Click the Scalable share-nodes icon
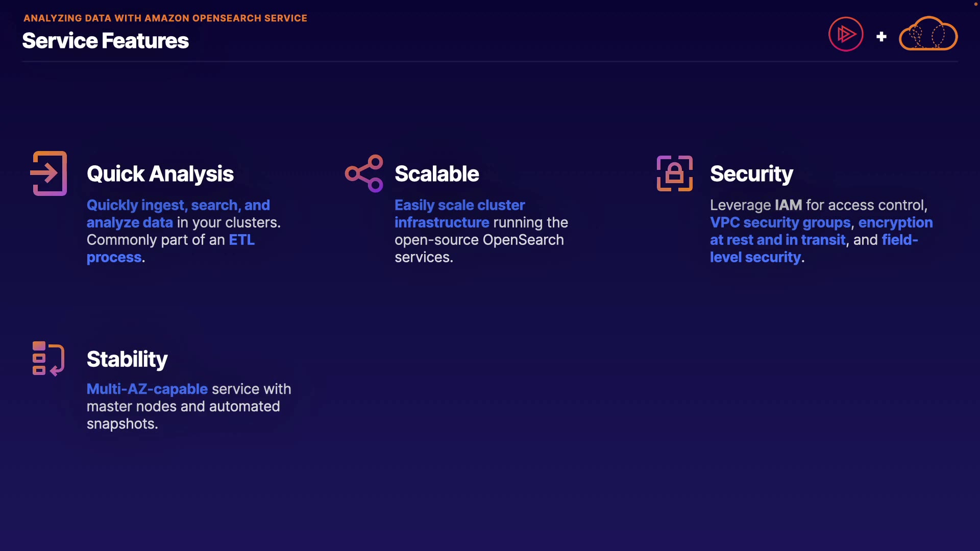 click(364, 173)
